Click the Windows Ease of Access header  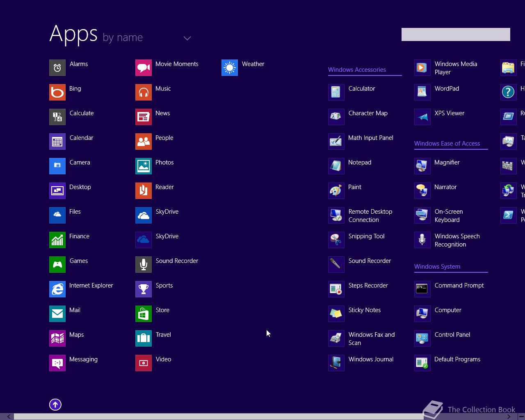point(447,144)
